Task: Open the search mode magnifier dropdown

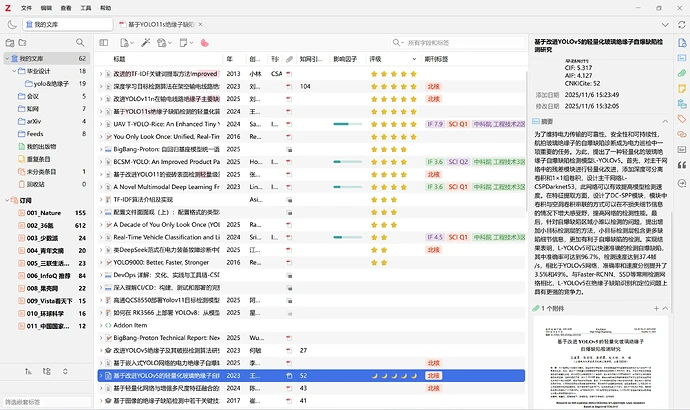Action: [398, 43]
